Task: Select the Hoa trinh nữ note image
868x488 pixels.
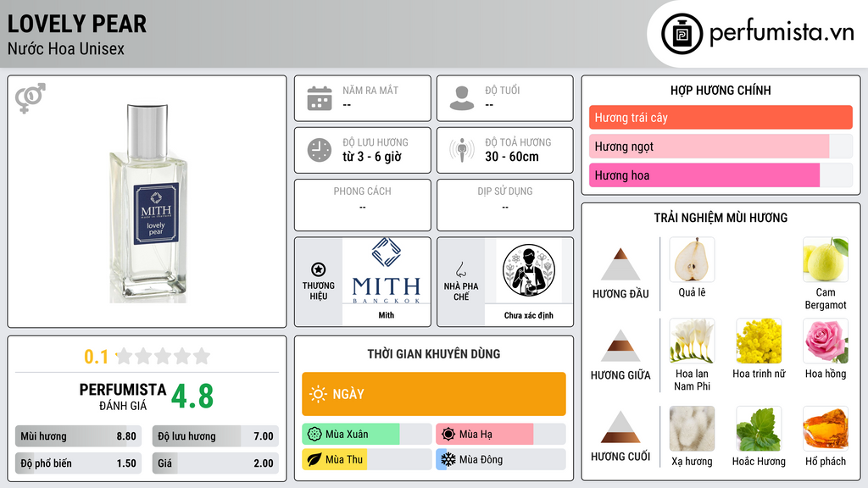Action: (759, 341)
